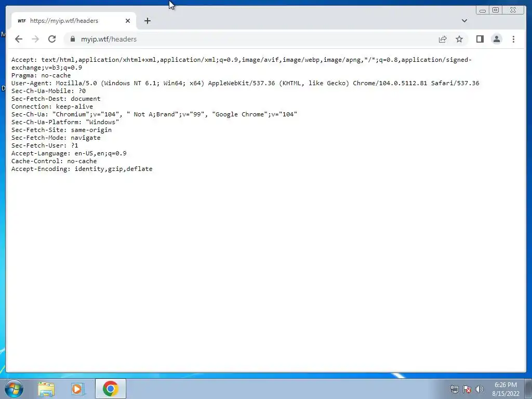
Task: Click 'Sec-Fetch-User: ?1' text
Action: pyautogui.click(x=45, y=145)
